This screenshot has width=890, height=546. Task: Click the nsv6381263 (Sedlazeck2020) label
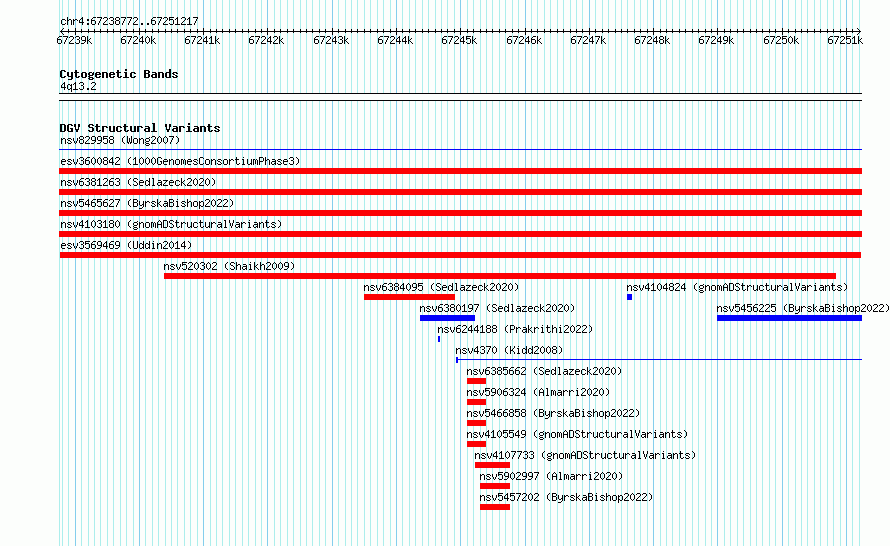click(138, 182)
